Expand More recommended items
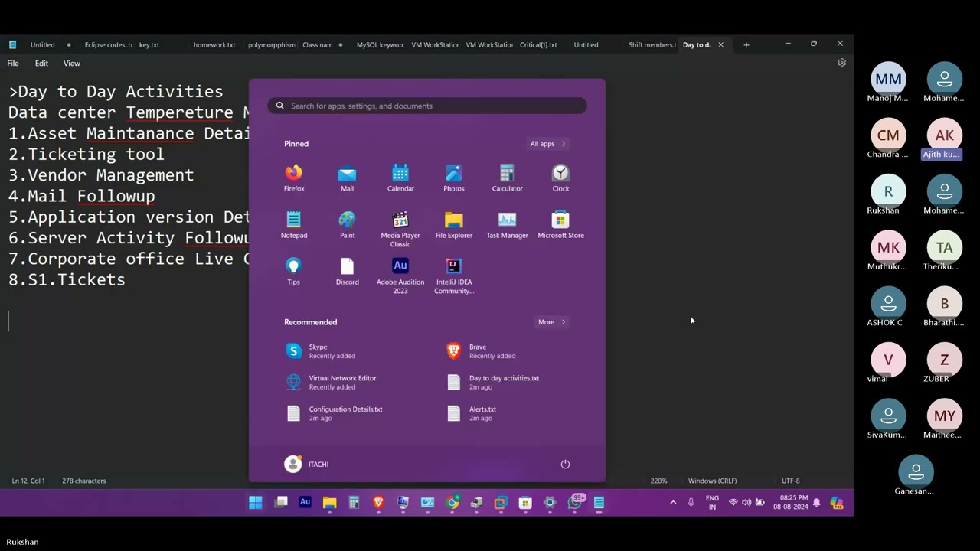 tap(552, 322)
